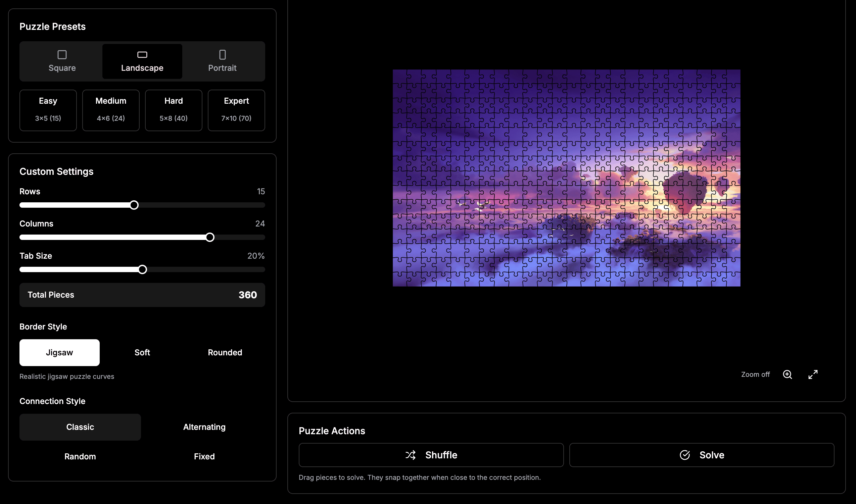Apply the Easy 3×5 preset

(48, 110)
